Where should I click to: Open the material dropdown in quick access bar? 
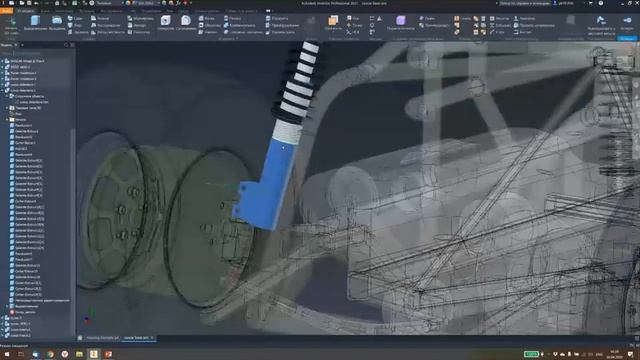(x=109, y=3)
